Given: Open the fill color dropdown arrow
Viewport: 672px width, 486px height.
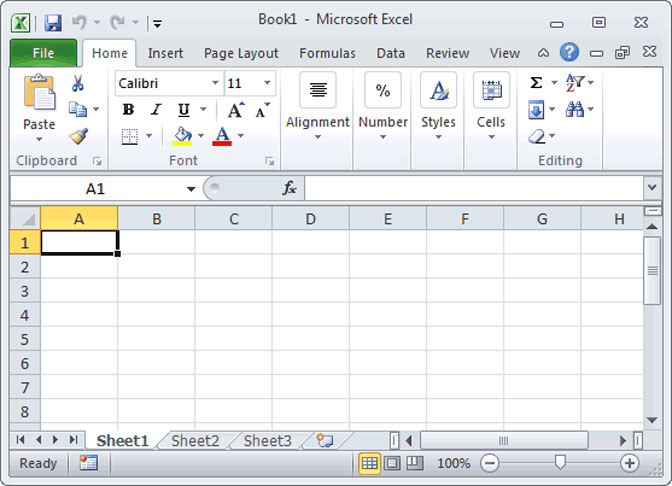Looking at the screenshot, I should 201,136.
